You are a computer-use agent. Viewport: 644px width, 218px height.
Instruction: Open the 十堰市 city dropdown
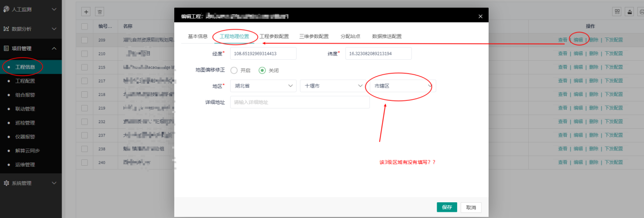click(x=332, y=86)
